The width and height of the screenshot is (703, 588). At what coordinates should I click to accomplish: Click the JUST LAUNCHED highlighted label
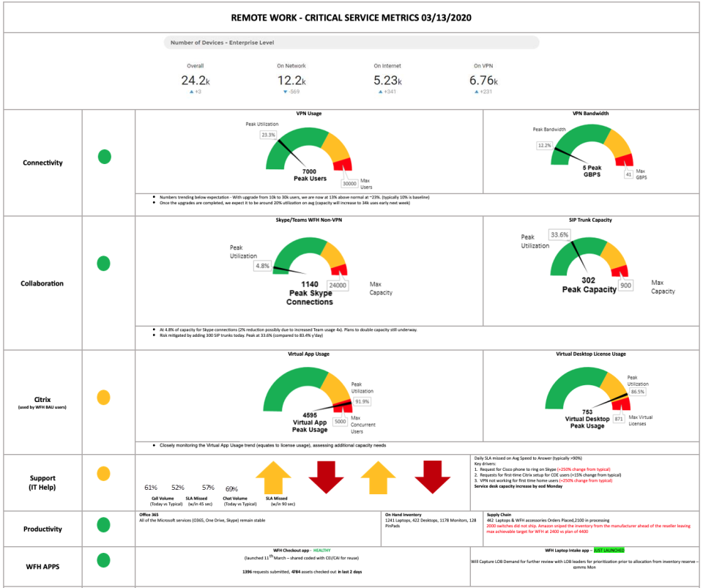pyautogui.click(x=609, y=550)
